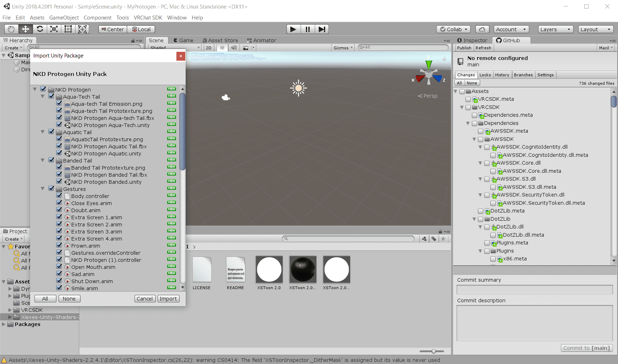Switch to the Animator tab

[x=262, y=40]
